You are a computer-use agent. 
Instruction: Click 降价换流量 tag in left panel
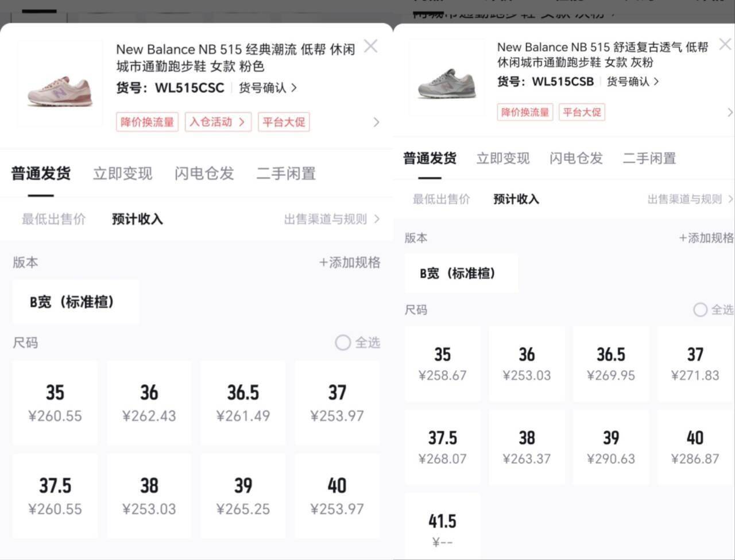click(x=147, y=122)
